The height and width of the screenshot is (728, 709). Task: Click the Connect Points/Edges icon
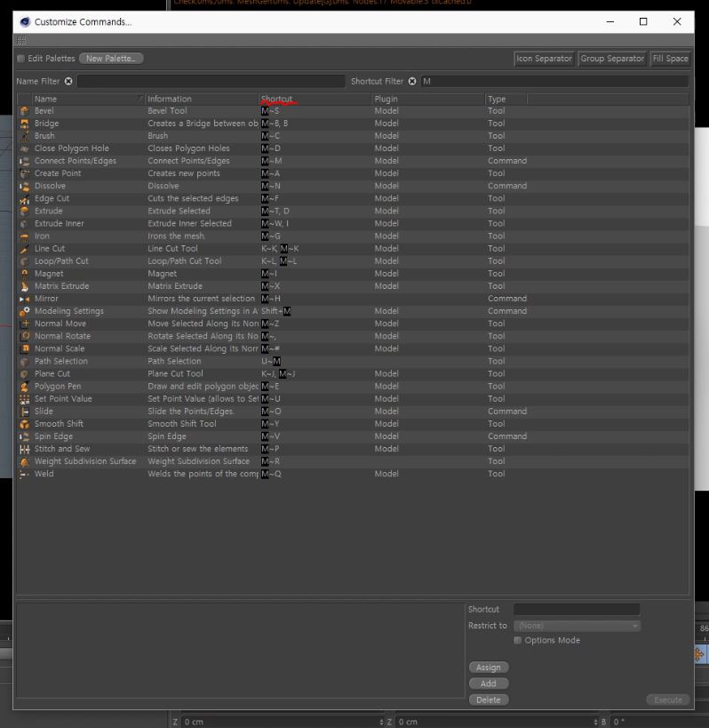pyautogui.click(x=25, y=161)
